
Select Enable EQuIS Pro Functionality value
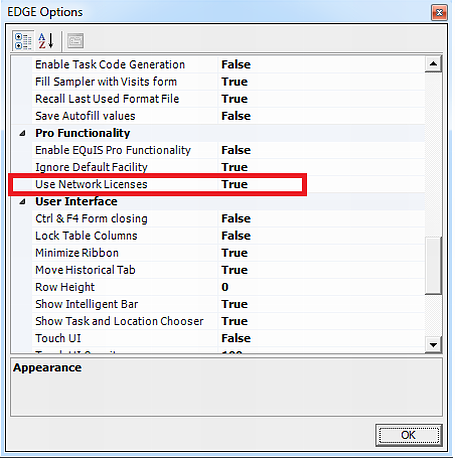321,150
